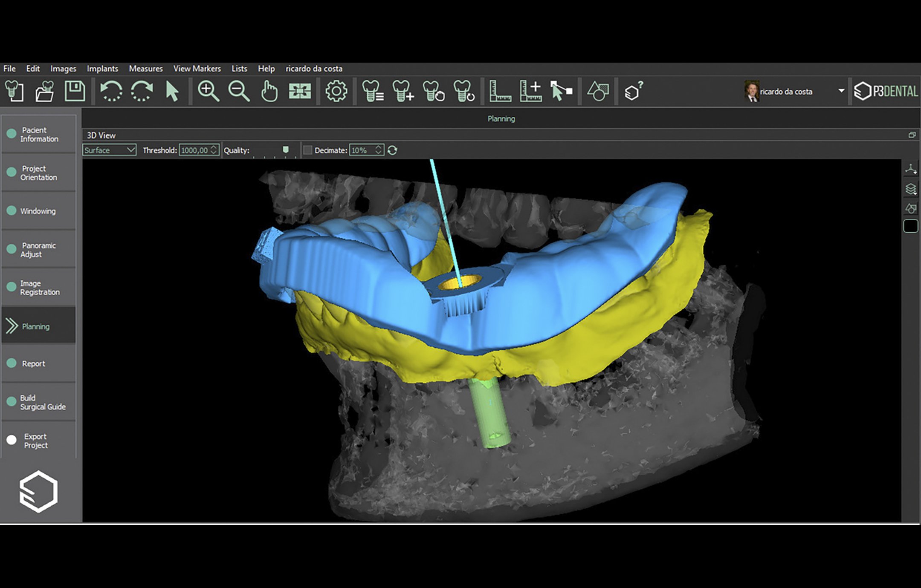Open the Images menu
921x588 pixels.
[63, 69]
